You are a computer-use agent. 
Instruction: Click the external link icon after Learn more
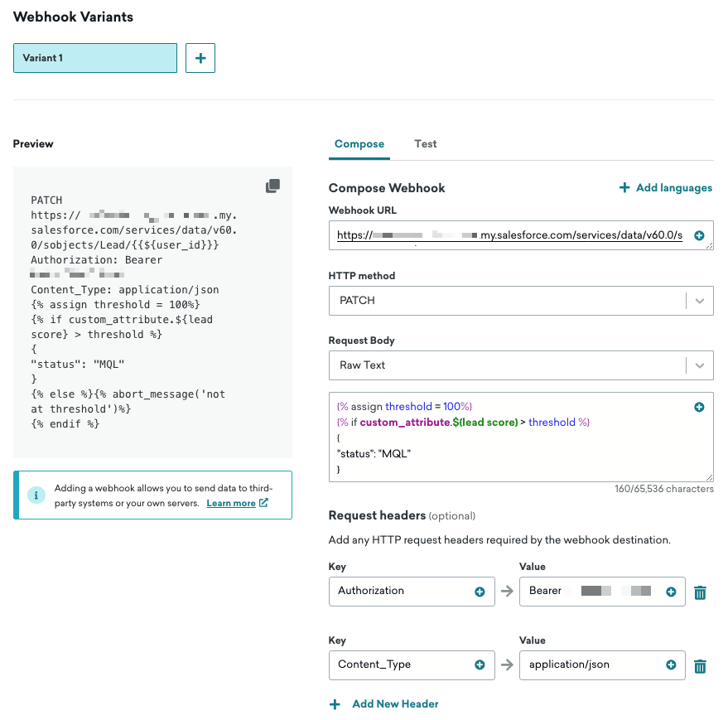(263, 503)
